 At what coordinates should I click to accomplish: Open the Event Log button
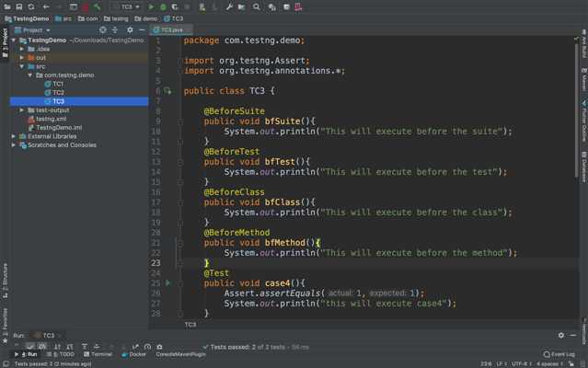pyautogui.click(x=559, y=354)
